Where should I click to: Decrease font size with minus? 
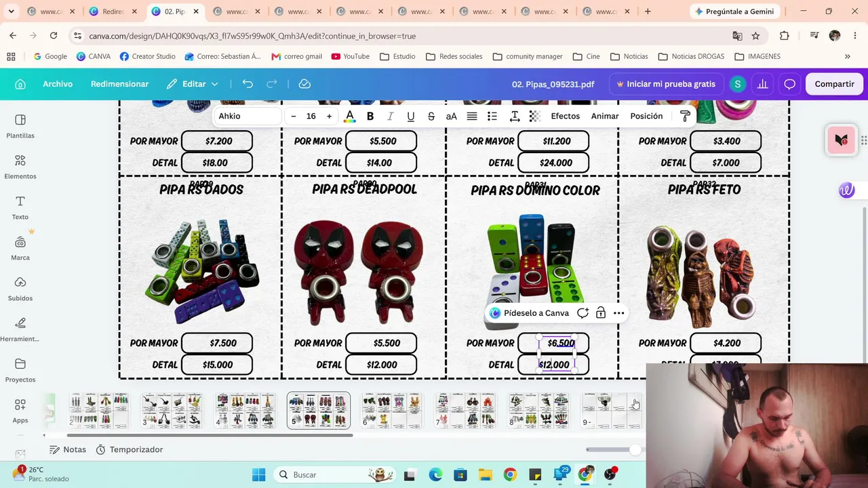(x=294, y=117)
